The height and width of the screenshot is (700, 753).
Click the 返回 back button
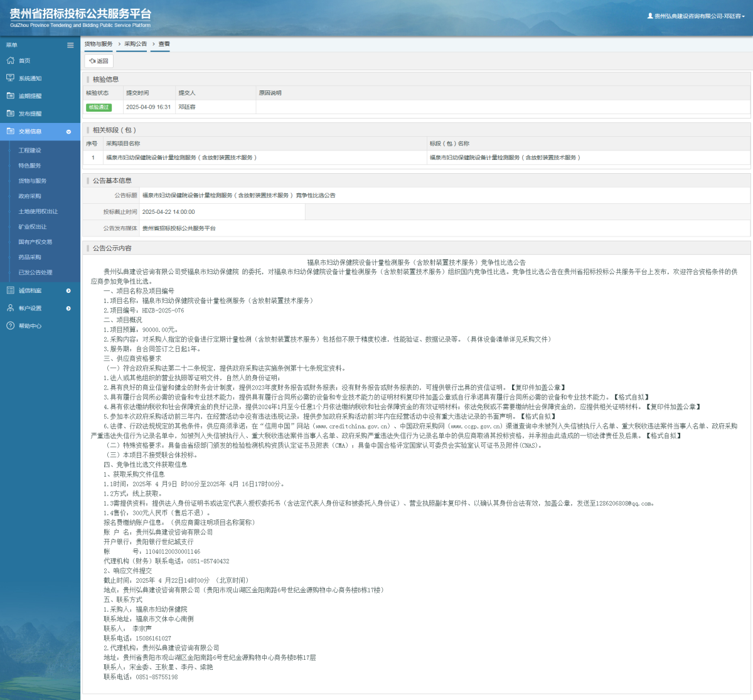pyautogui.click(x=99, y=61)
